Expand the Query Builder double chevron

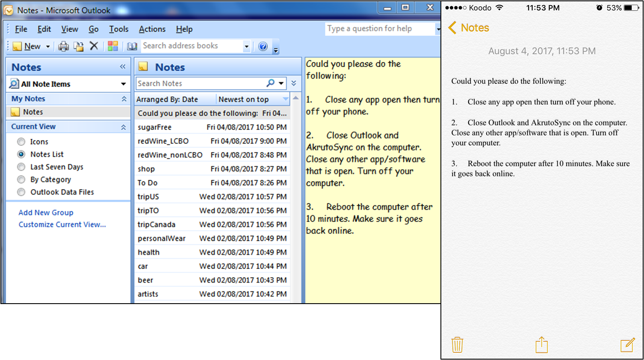click(x=294, y=83)
